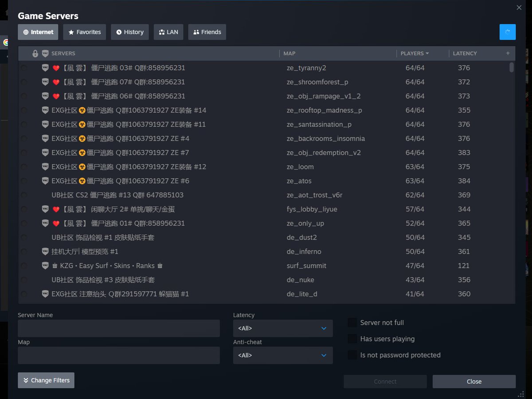Select the KZG Easy Surf Skins Ranks server
Screen dimensions: 532x399
(x=108, y=266)
